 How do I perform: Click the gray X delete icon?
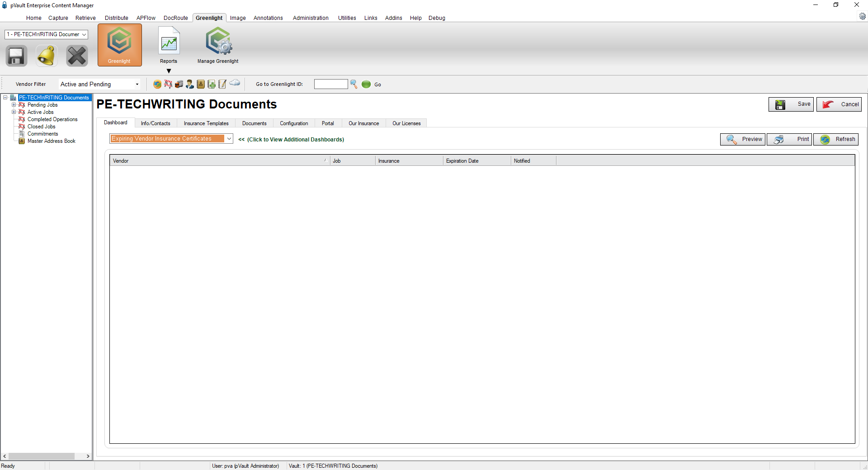click(x=77, y=56)
